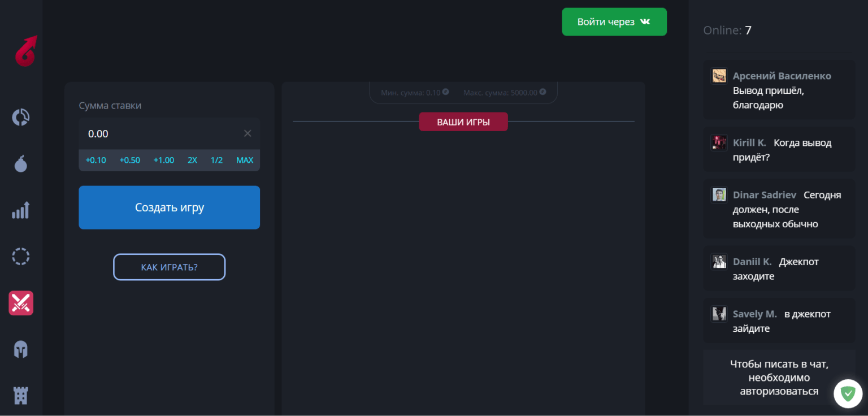Double the bet with 2X
Screen dimensions: 868x416
(x=193, y=160)
